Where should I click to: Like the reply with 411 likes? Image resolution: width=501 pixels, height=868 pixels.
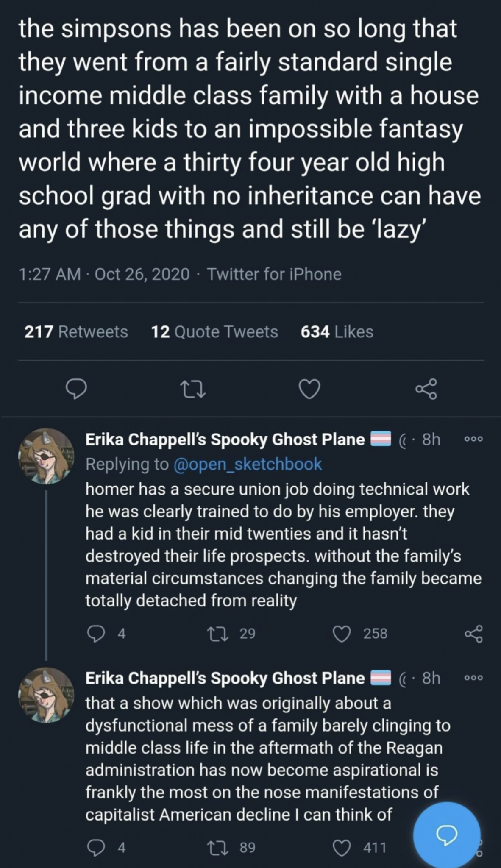342,847
